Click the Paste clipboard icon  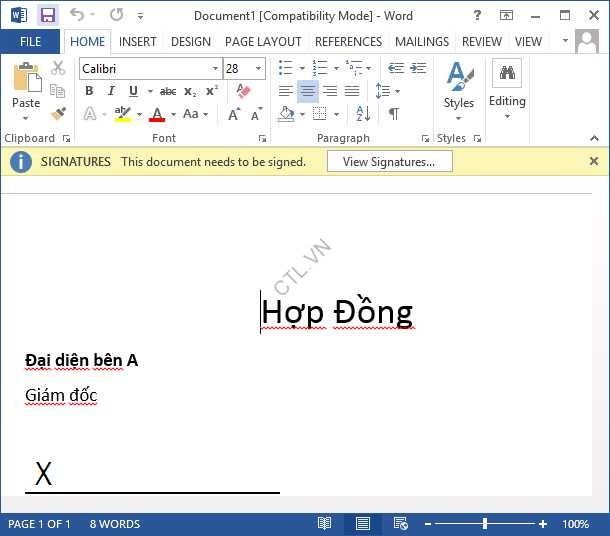coord(26,77)
